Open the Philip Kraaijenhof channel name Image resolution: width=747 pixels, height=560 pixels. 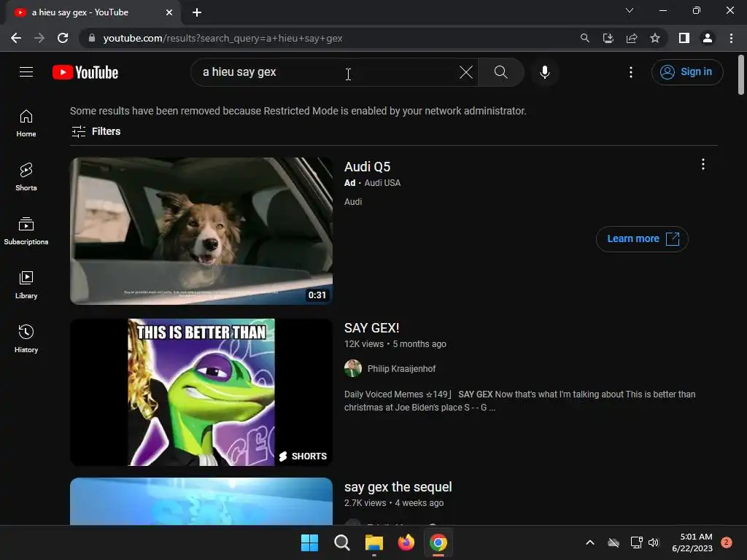(x=402, y=369)
